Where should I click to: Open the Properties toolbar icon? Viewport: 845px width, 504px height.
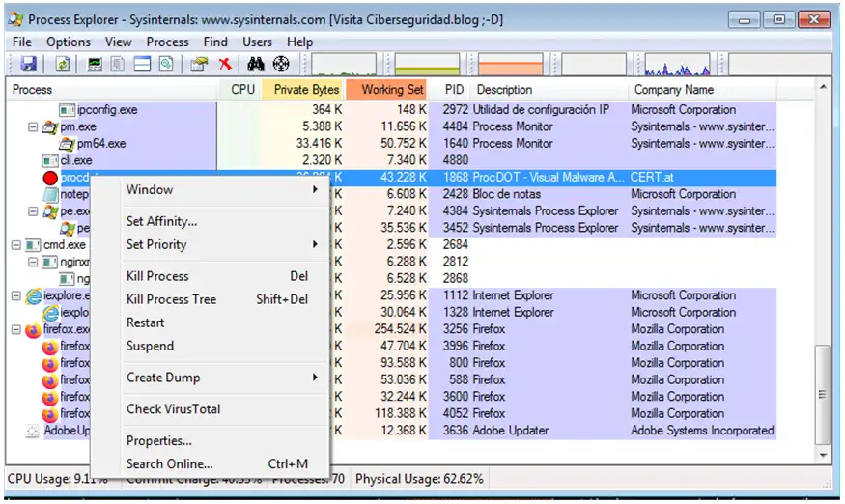[199, 64]
